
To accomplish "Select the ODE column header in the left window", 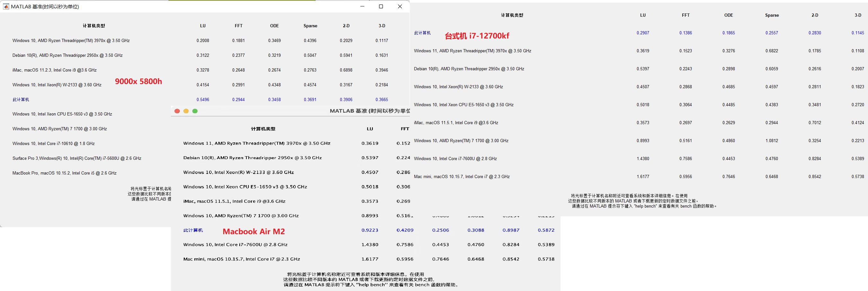I will click(x=275, y=26).
